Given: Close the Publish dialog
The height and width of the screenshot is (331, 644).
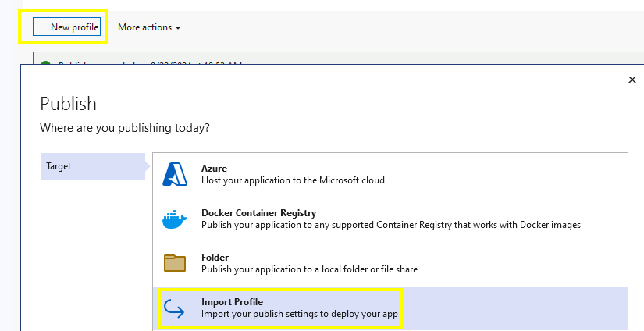Looking at the screenshot, I should 632,80.
